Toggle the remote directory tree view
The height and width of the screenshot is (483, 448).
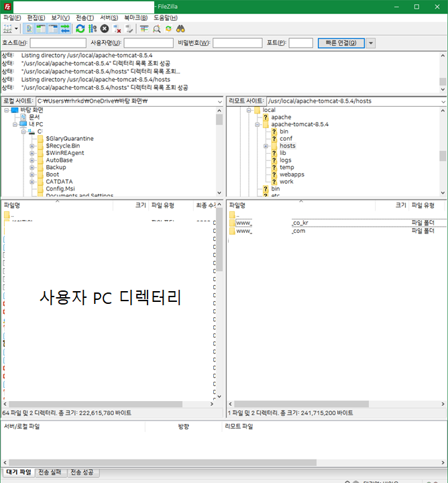tap(53, 29)
